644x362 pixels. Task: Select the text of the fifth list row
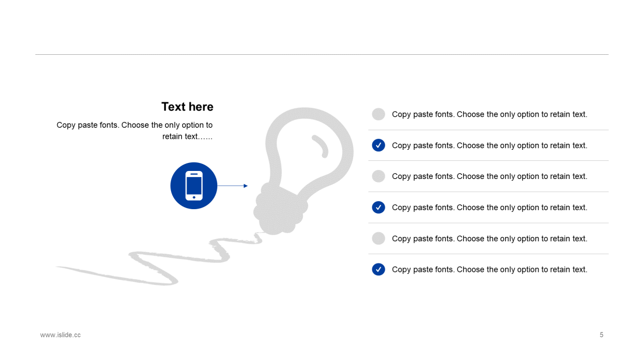(490, 238)
